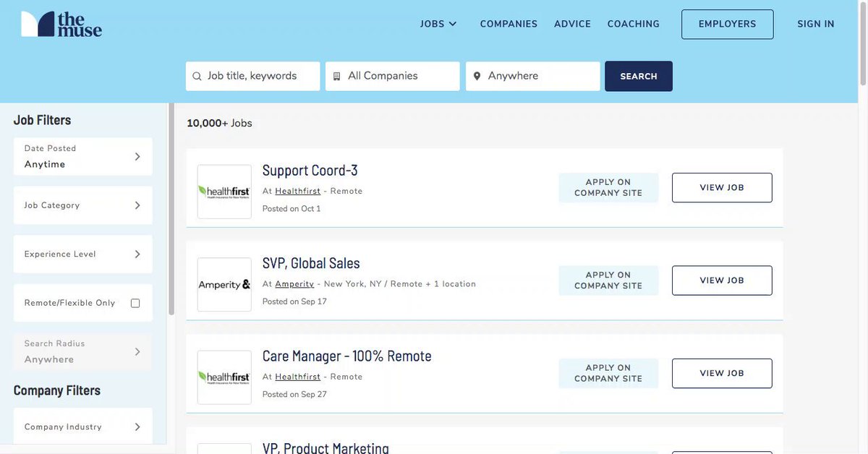The height and width of the screenshot is (454, 868).
Task: Focus the All Companies field
Action: (x=392, y=76)
